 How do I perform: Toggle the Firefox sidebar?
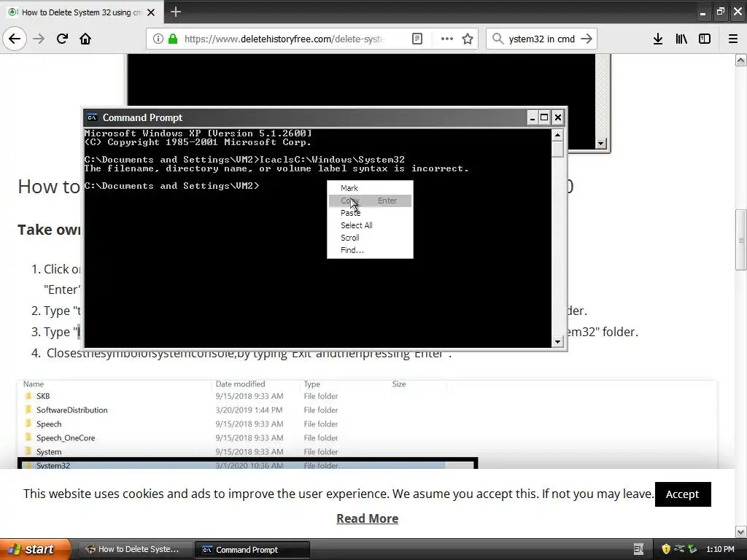705,39
